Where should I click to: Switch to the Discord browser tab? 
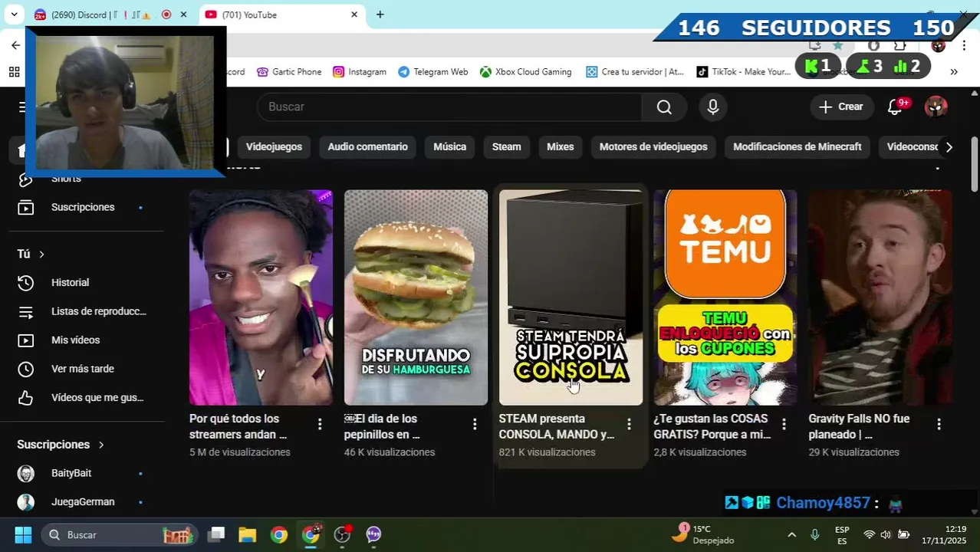pyautogui.click(x=111, y=15)
